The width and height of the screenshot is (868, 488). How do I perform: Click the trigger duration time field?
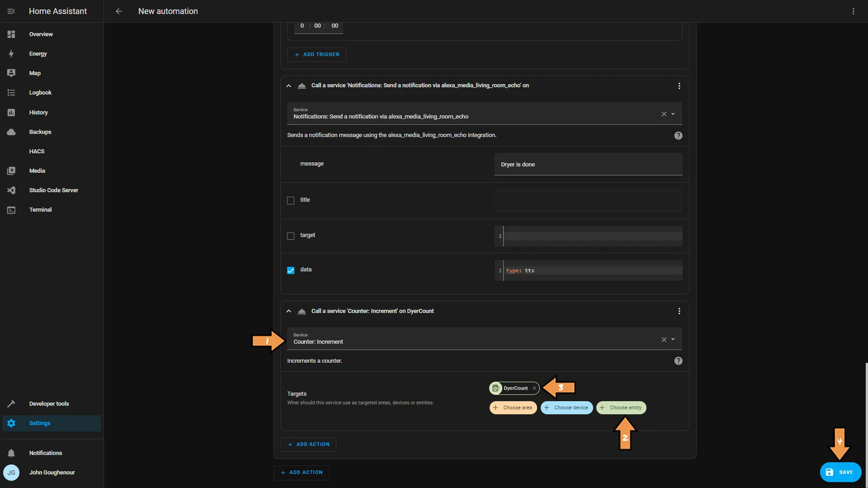click(318, 26)
